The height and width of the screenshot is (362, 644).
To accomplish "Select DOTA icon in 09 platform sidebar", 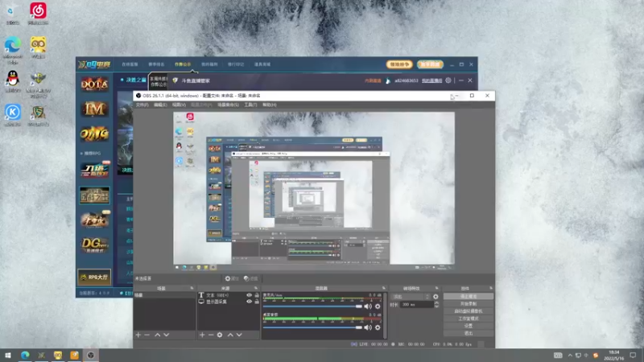I will [94, 84].
